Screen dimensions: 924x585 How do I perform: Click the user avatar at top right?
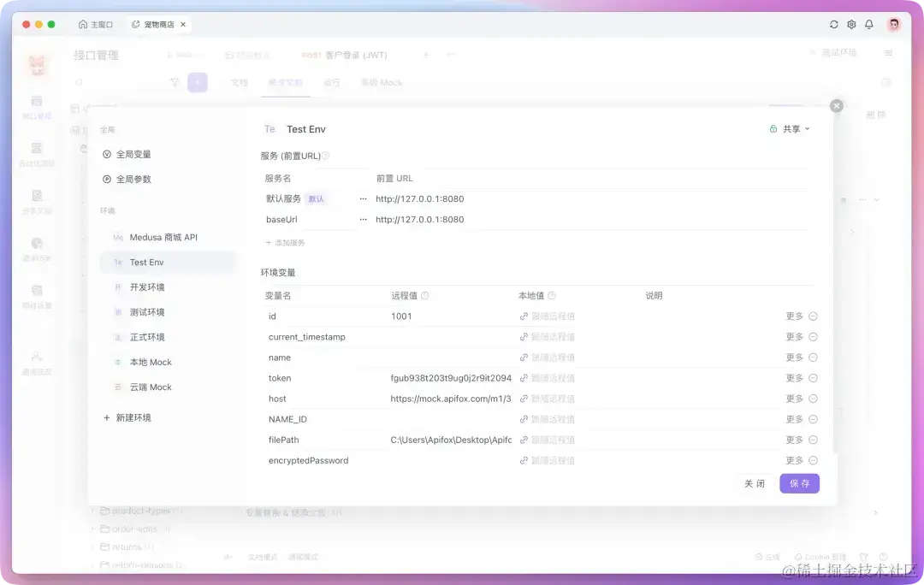point(894,24)
